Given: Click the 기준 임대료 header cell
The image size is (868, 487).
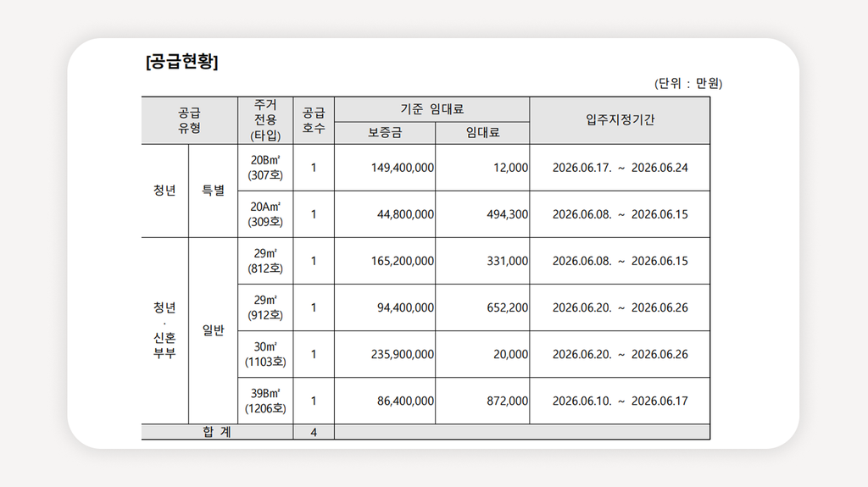Looking at the screenshot, I should pyautogui.click(x=431, y=109).
